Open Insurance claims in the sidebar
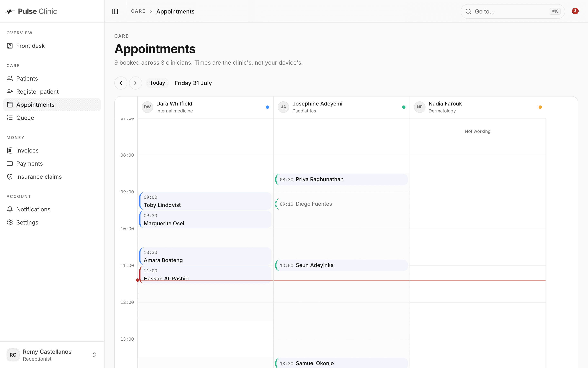 52,177
